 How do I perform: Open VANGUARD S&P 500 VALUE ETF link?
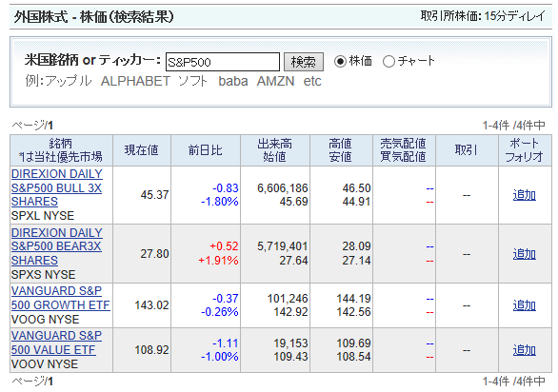click(56, 343)
